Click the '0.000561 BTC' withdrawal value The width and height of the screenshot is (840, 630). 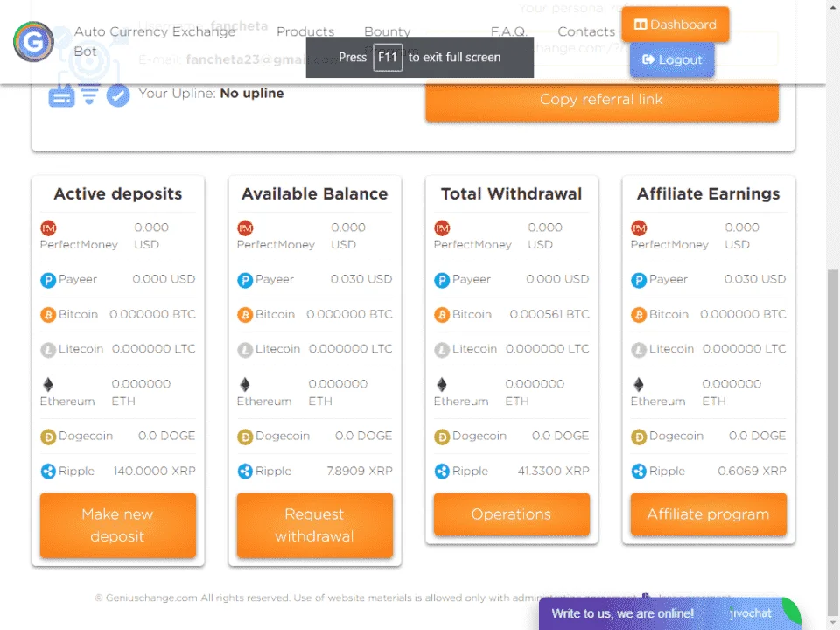tap(549, 314)
